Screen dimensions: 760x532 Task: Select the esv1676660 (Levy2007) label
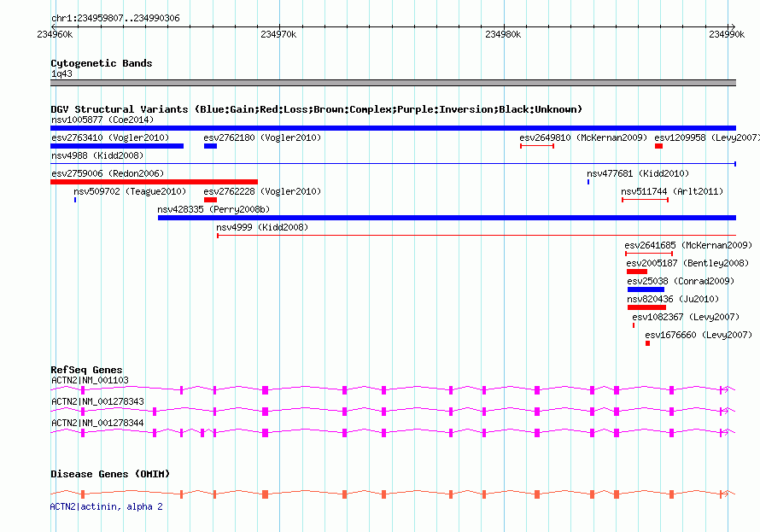(699, 335)
